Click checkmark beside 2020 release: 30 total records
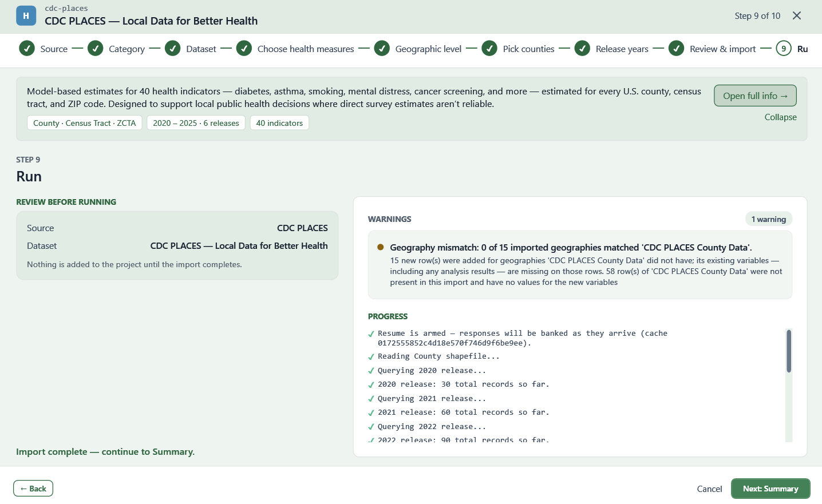Viewport: 822px width, 504px height. (x=371, y=385)
